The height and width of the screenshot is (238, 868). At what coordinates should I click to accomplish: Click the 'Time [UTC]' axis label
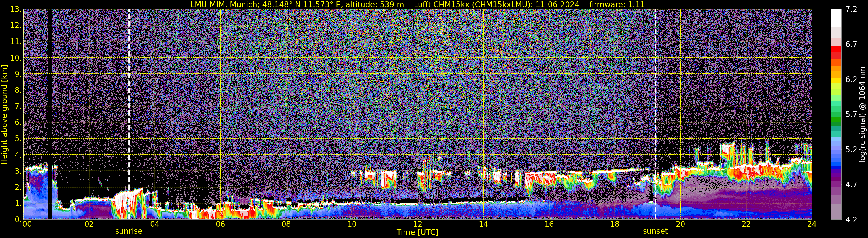pos(417,232)
